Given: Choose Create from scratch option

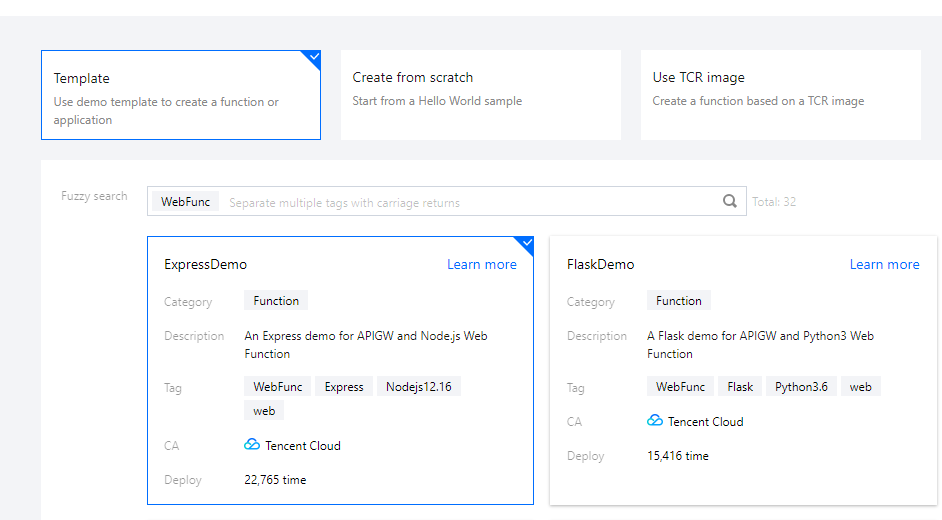Looking at the screenshot, I should click(480, 95).
